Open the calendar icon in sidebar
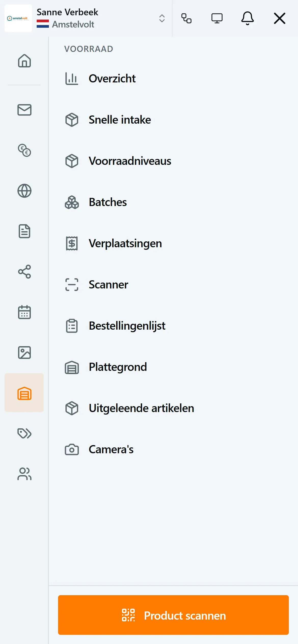Screen dimensions: 298x644 tap(24, 312)
